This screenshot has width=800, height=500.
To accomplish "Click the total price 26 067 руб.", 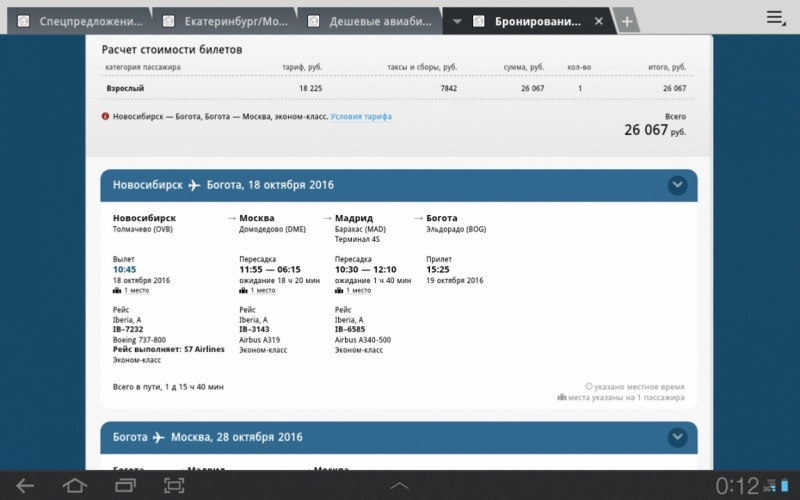I will [655, 130].
